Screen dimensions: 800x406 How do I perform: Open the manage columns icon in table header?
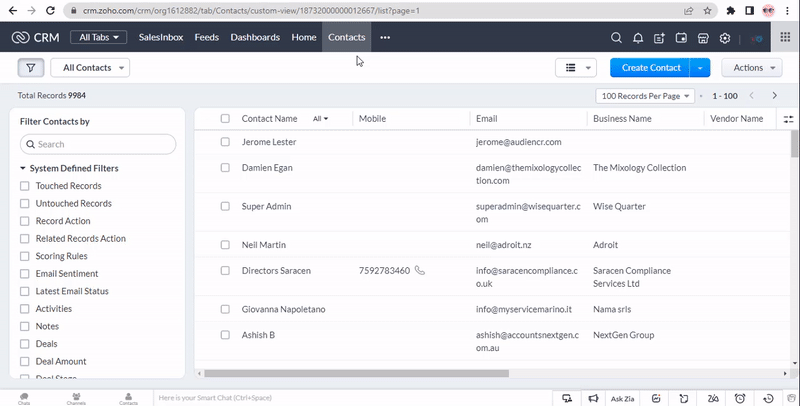(788, 119)
